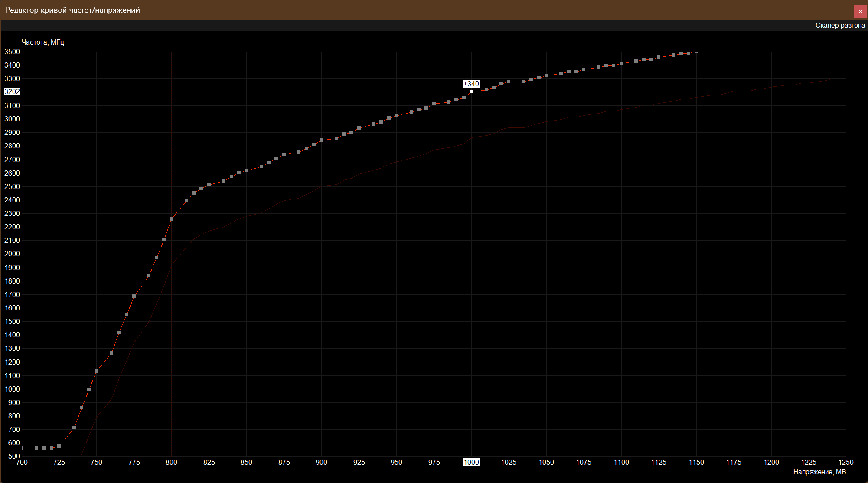Click the +340 offset tooltip label

(x=471, y=84)
